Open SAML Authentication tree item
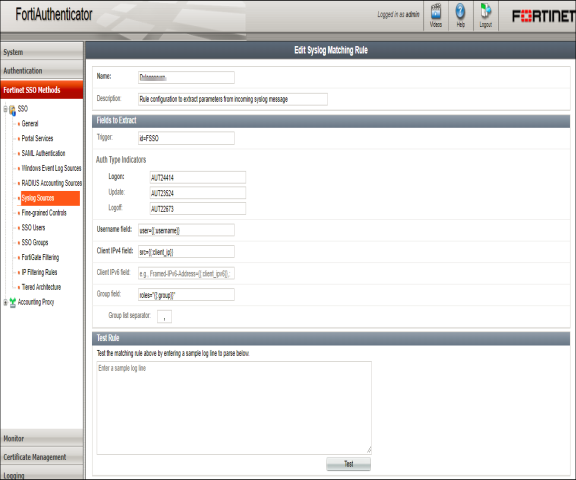This screenshot has width=576, height=480. coord(43,153)
